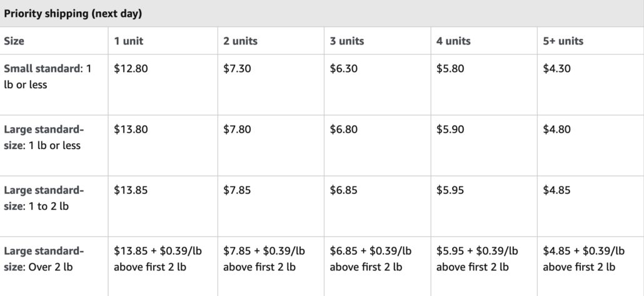Click the 2 units column header

pyautogui.click(x=240, y=41)
